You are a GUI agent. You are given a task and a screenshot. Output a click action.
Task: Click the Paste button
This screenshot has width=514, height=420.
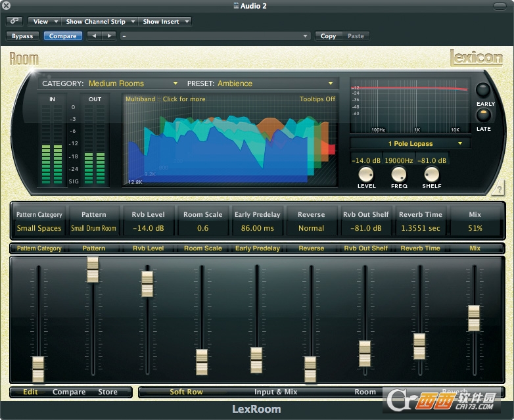[x=356, y=35]
